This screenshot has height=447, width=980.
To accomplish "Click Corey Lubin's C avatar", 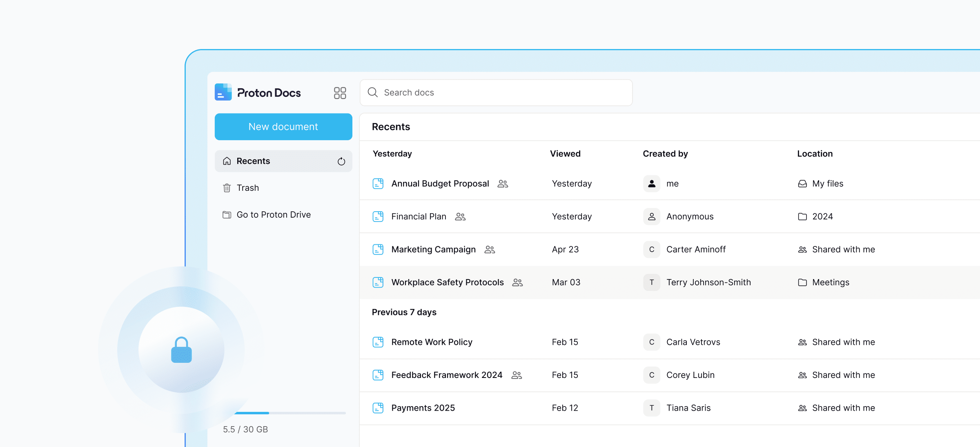I will [652, 375].
